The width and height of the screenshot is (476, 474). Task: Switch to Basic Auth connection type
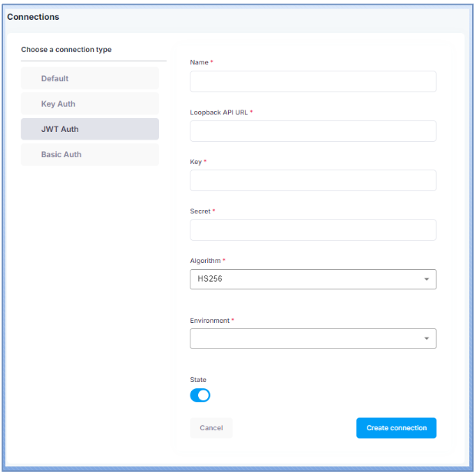click(x=89, y=154)
